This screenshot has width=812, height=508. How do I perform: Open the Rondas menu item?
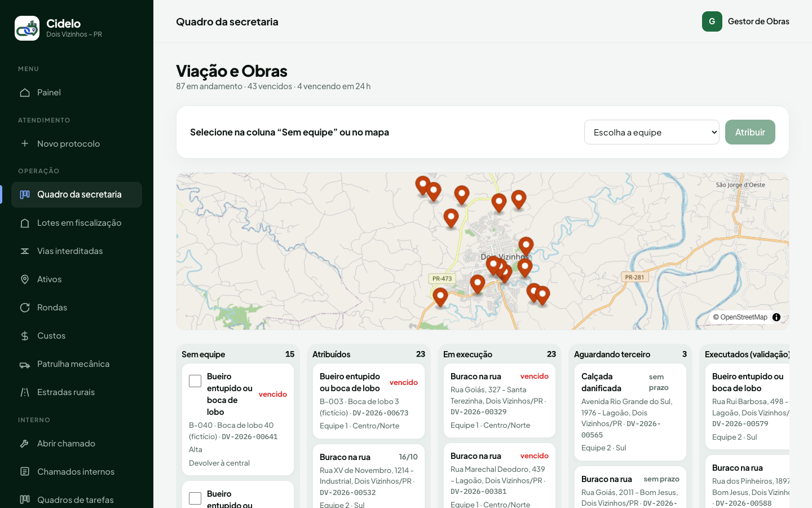[x=77, y=308]
